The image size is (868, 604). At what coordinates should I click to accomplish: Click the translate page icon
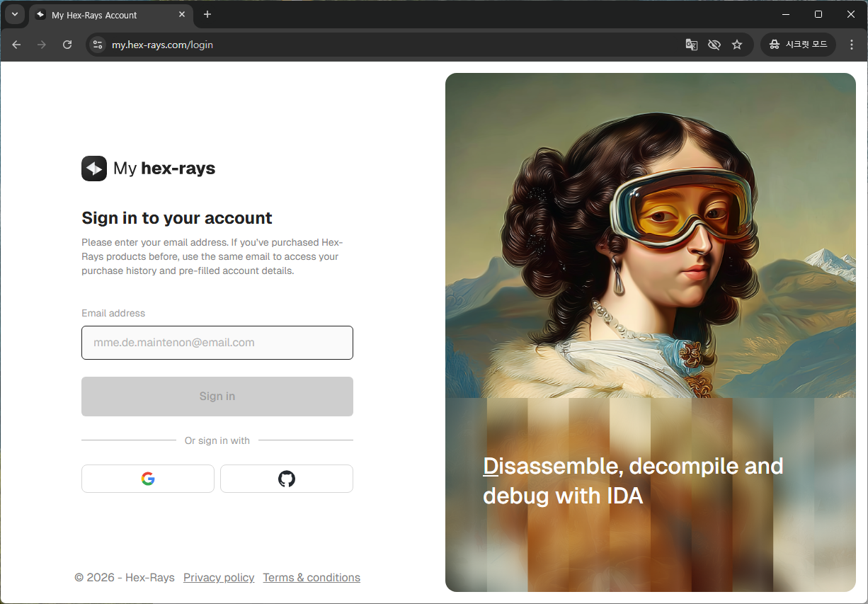click(692, 45)
